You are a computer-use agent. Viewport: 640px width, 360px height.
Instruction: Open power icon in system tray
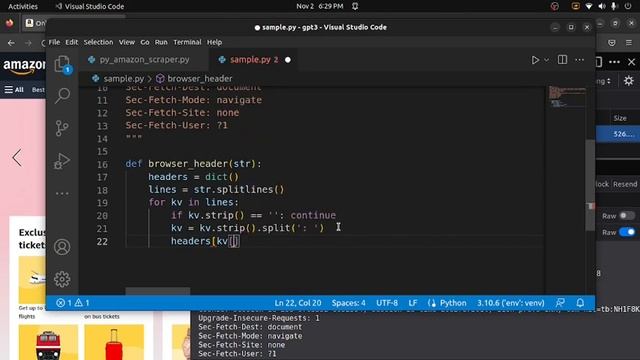(628, 6)
